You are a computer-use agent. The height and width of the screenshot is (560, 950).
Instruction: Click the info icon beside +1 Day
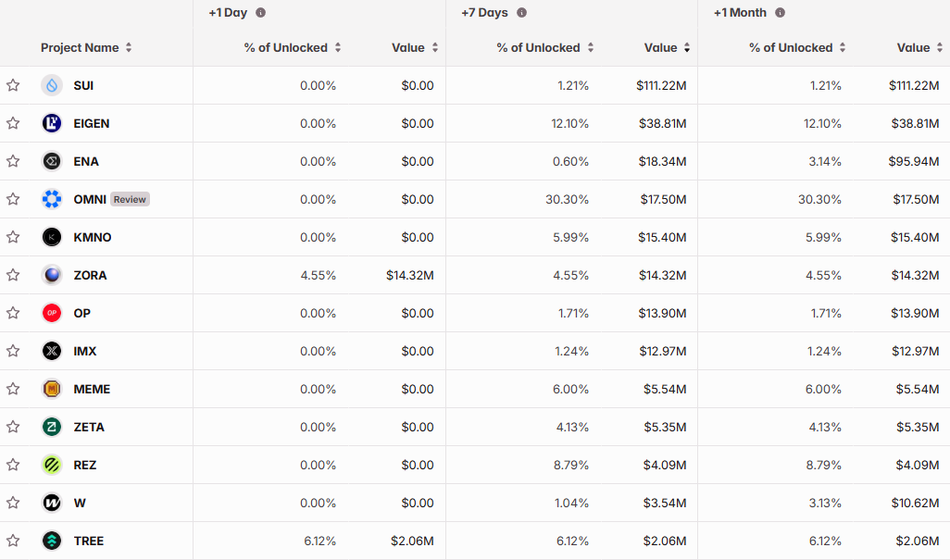[x=260, y=13]
